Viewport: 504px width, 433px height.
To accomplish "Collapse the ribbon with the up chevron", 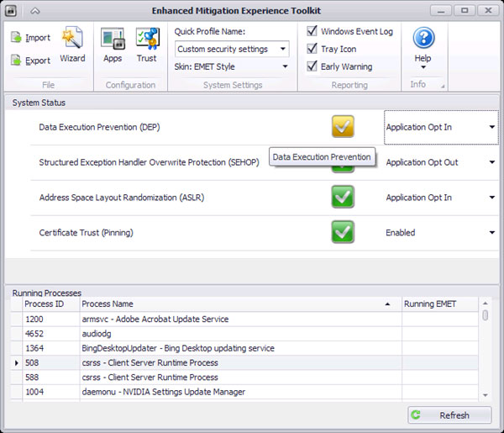I will pyautogui.click(x=35, y=11).
